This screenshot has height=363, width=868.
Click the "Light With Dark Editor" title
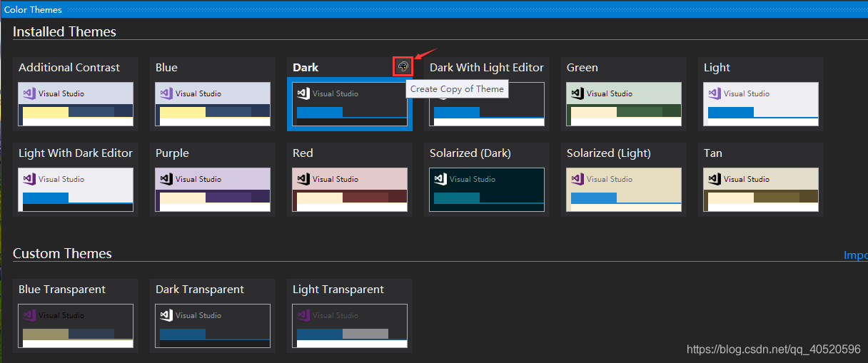pyautogui.click(x=76, y=153)
